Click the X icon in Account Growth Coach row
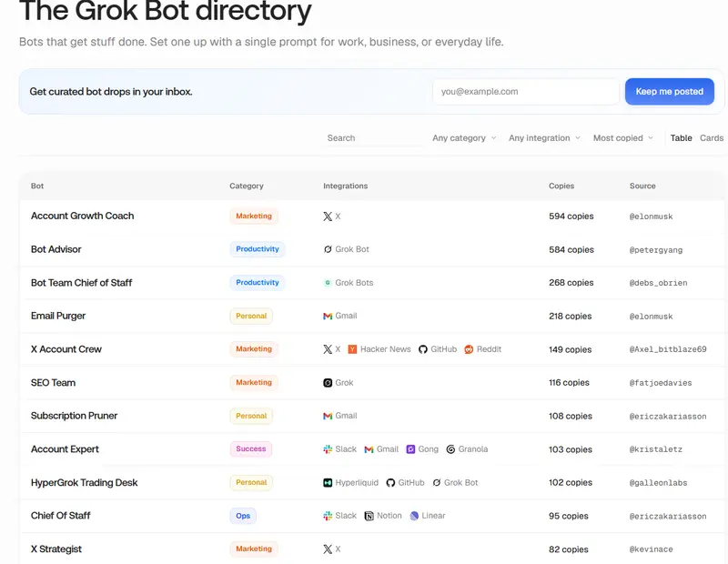This screenshot has height=564, width=728. (x=328, y=217)
